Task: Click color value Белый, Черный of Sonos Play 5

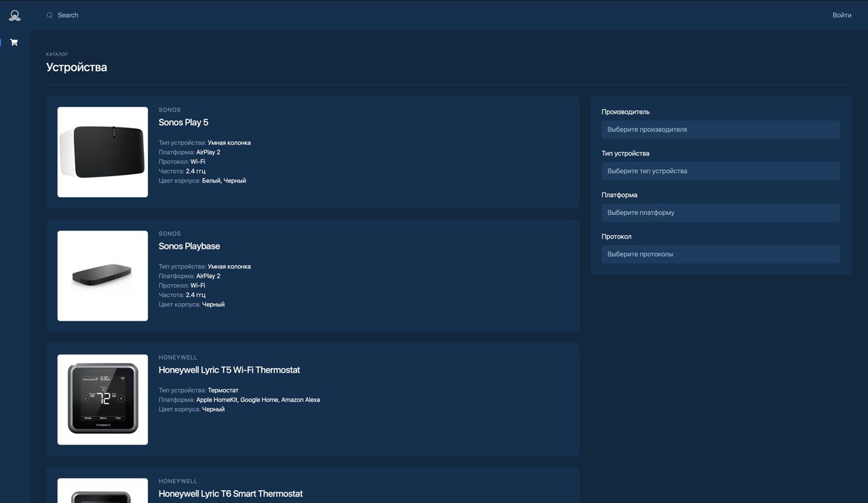Action: coord(224,181)
